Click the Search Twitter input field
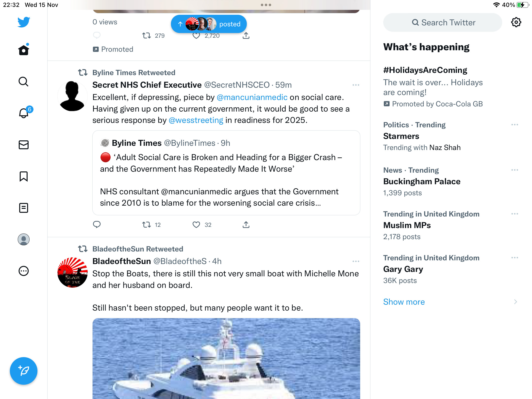This screenshot has height=399, width=532. click(443, 22)
